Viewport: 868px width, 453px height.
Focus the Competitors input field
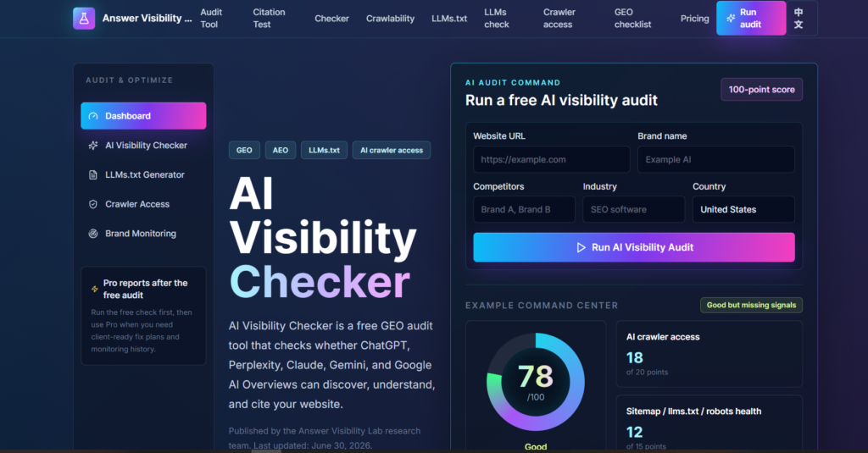(x=524, y=210)
